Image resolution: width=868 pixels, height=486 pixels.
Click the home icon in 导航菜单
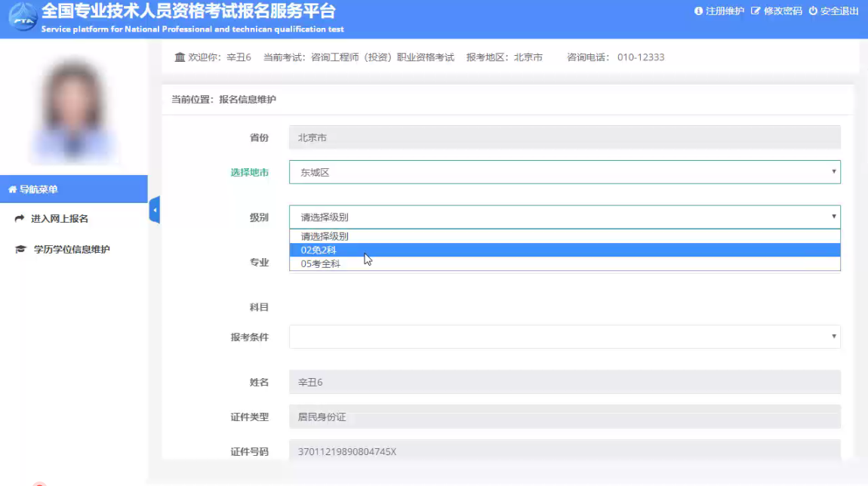pos(12,189)
